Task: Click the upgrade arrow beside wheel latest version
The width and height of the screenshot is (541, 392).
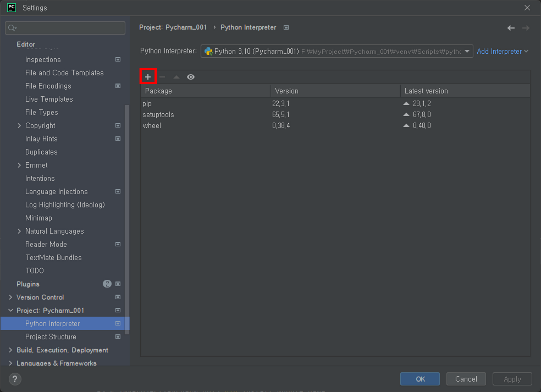Action: point(406,126)
